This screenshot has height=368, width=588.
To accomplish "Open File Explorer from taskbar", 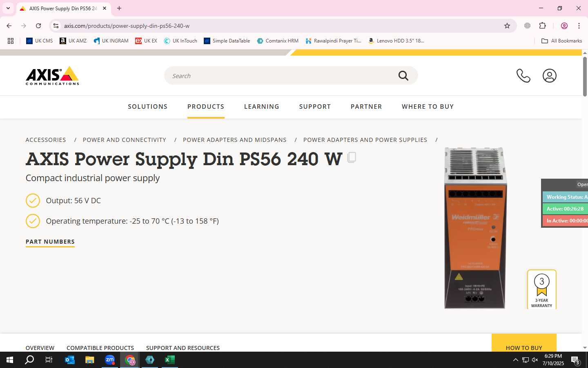I will [x=90, y=360].
